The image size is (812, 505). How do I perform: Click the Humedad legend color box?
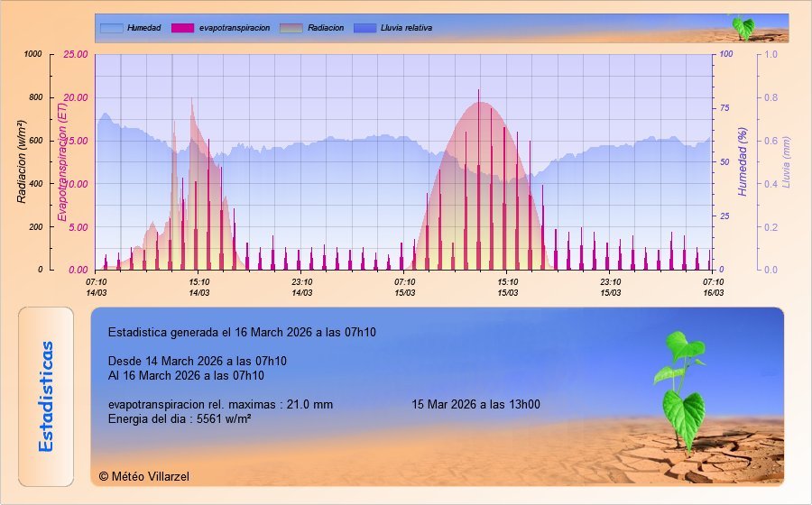point(111,28)
